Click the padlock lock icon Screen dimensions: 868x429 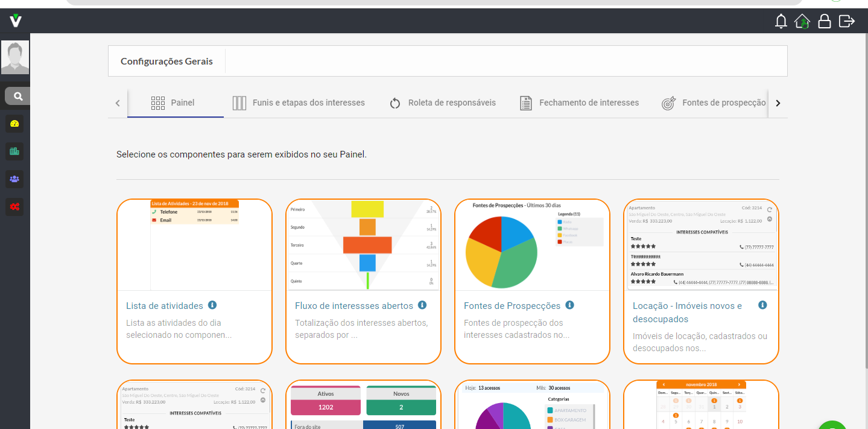(x=824, y=21)
